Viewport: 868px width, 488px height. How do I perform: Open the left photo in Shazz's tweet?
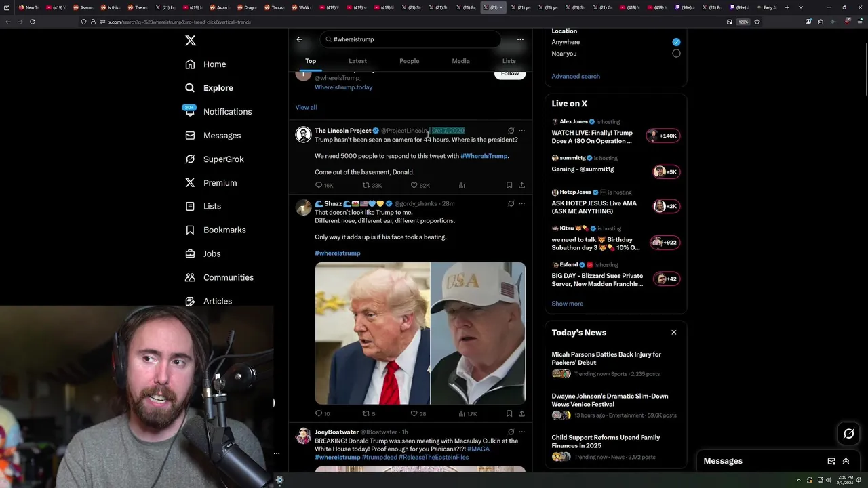tap(372, 333)
